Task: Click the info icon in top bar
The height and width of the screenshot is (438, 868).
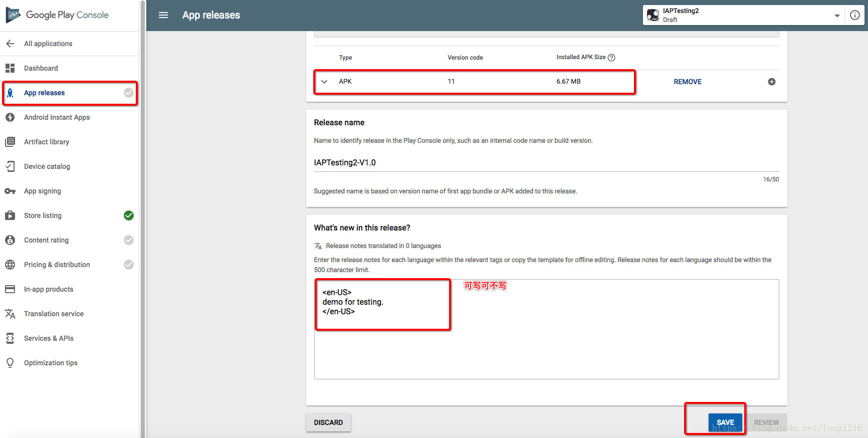Action: click(855, 15)
